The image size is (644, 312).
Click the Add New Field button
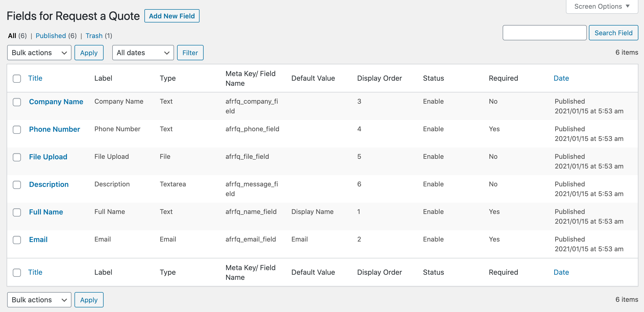[172, 16]
